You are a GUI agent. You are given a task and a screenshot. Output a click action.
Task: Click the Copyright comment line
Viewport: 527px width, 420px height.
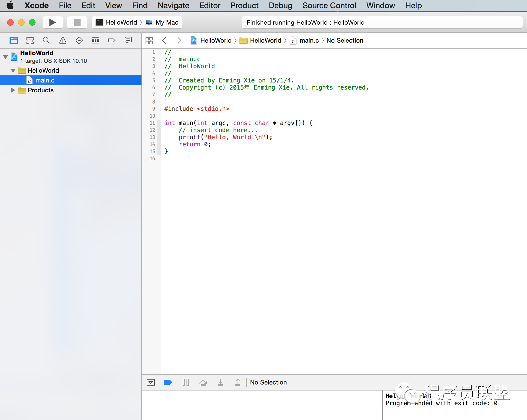(x=267, y=87)
